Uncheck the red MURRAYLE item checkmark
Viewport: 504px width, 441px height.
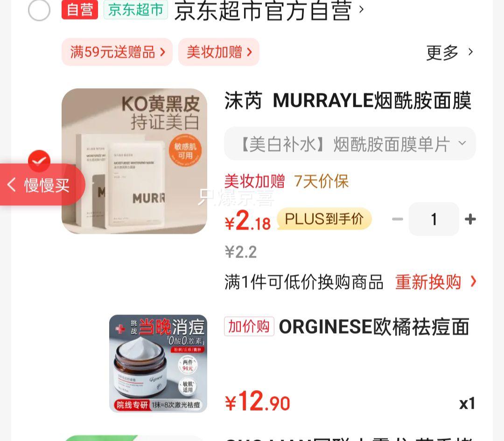(x=39, y=161)
